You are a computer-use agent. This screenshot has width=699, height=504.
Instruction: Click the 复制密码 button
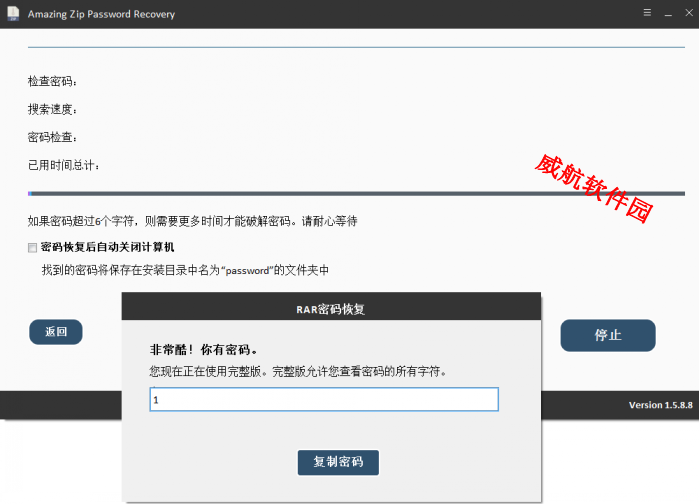pos(338,462)
